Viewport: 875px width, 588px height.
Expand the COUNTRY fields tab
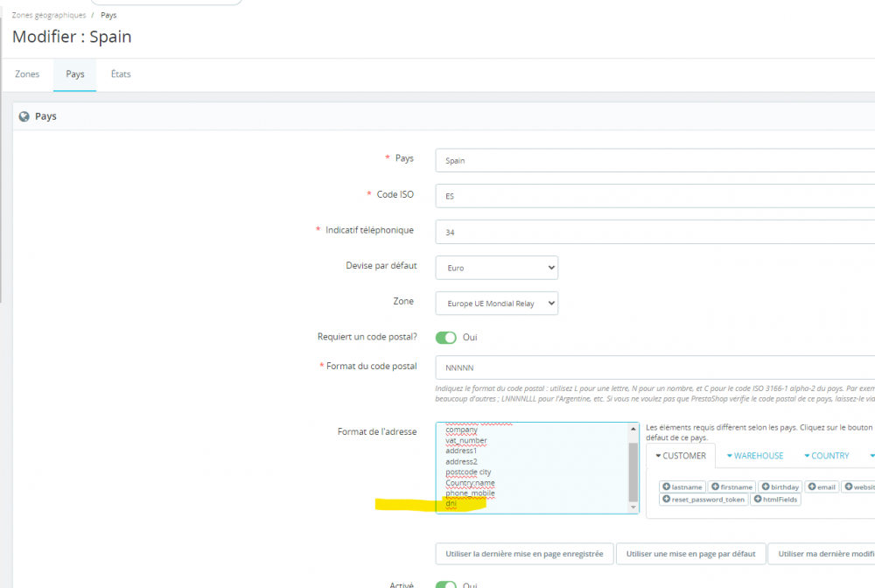827,456
